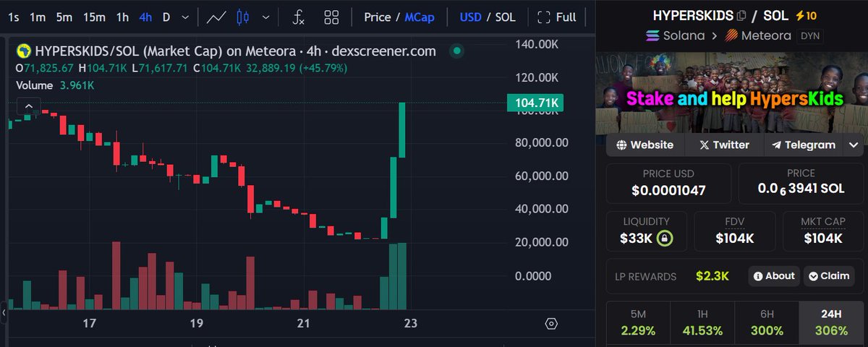Screen dimensions: 868x347
Task: Open the indicators fx menu
Action: point(298,17)
